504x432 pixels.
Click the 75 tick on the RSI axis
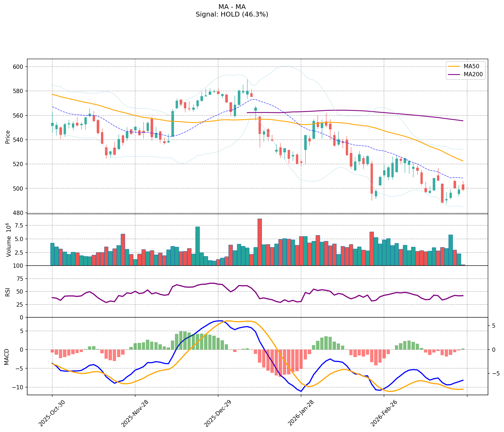[x=20, y=279]
